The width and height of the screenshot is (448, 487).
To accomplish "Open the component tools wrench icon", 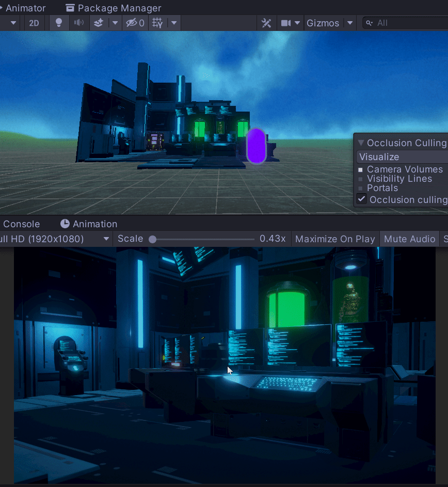I will click(266, 23).
